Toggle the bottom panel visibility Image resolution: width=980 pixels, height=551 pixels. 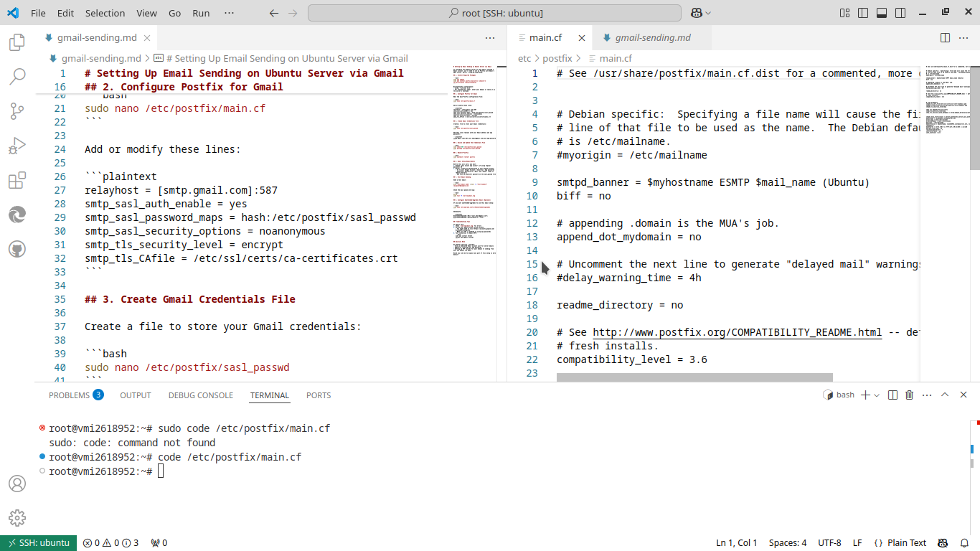[882, 13]
